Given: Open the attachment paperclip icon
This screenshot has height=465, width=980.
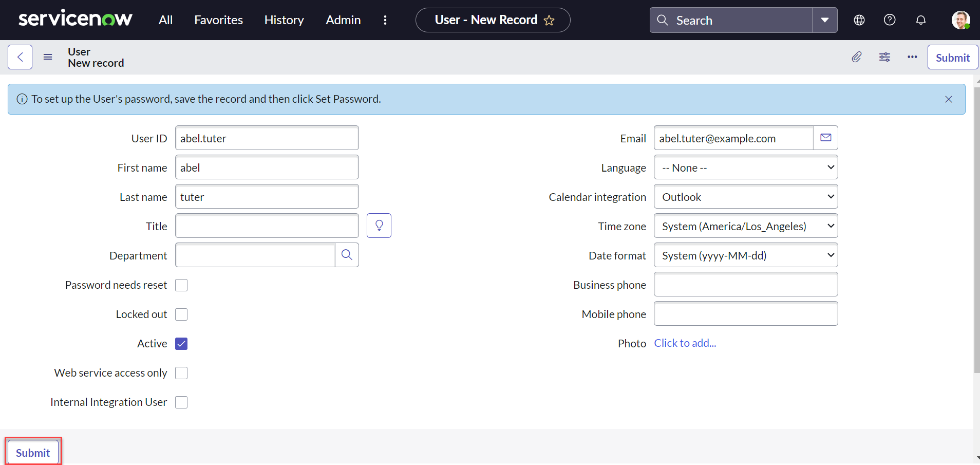Looking at the screenshot, I should [856, 57].
